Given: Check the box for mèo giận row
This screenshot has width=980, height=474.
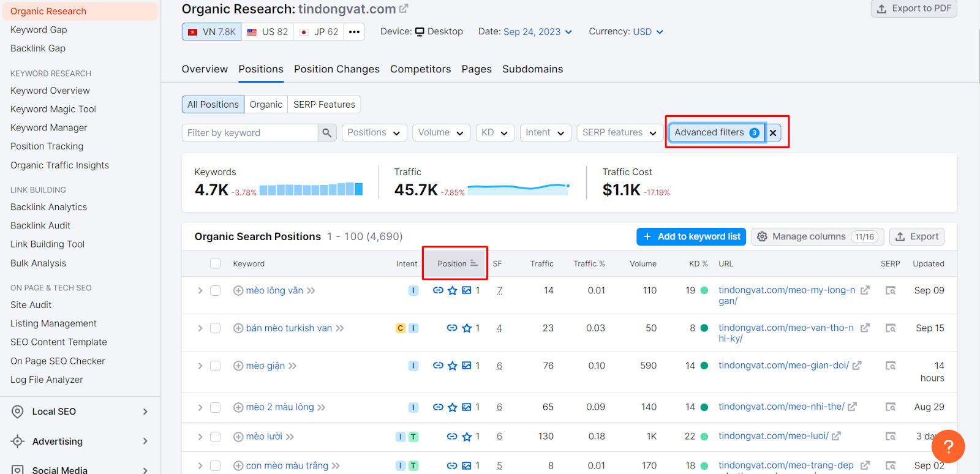Looking at the screenshot, I should coord(215,366).
